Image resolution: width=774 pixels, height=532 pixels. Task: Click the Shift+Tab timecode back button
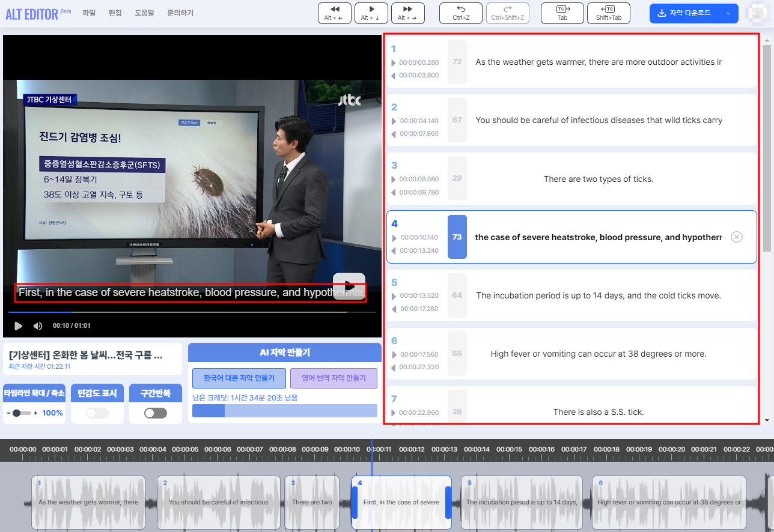click(609, 13)
